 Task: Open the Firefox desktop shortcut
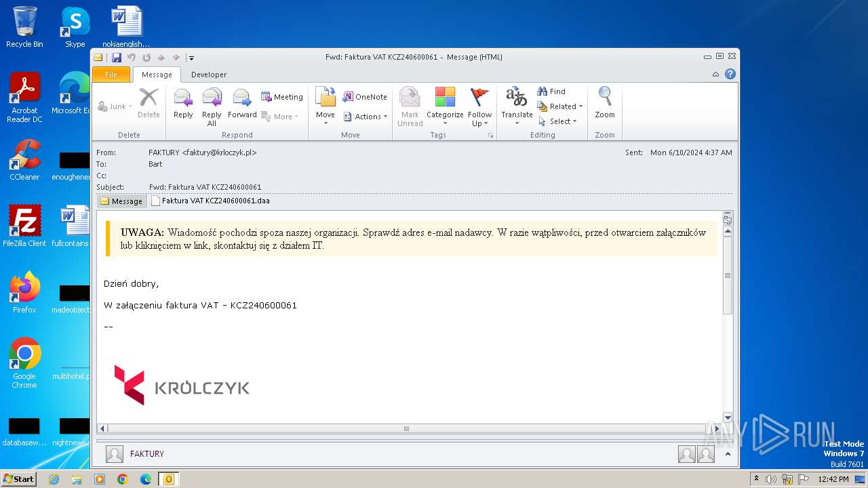pos(24,292)
